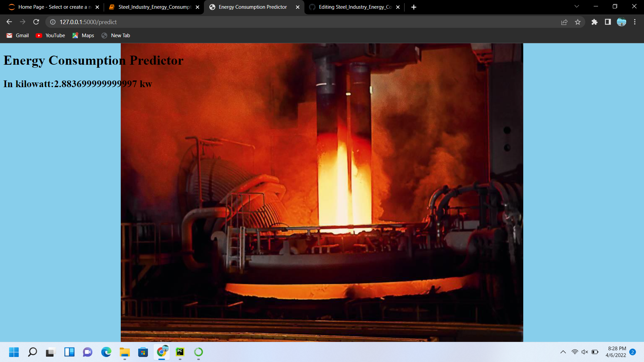Open PyCharm from taskbar
644x362 pixels.
(x=180, y=352)
